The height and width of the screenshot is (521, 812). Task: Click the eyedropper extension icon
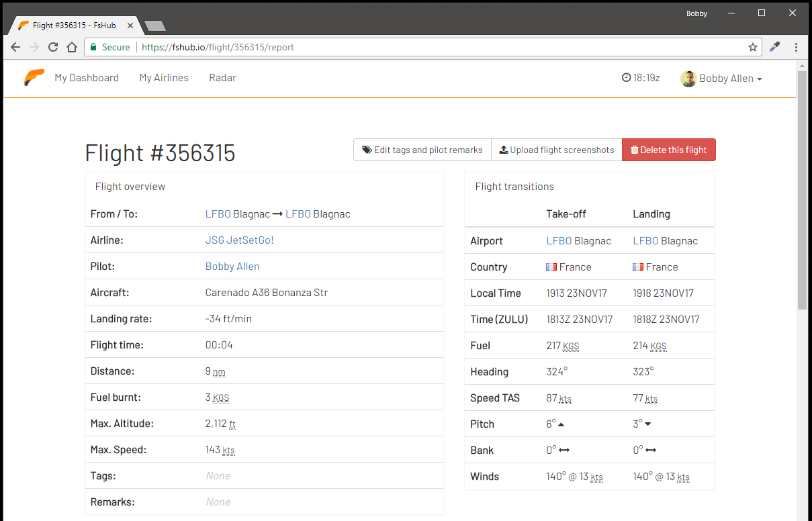[x=774, y=47]
